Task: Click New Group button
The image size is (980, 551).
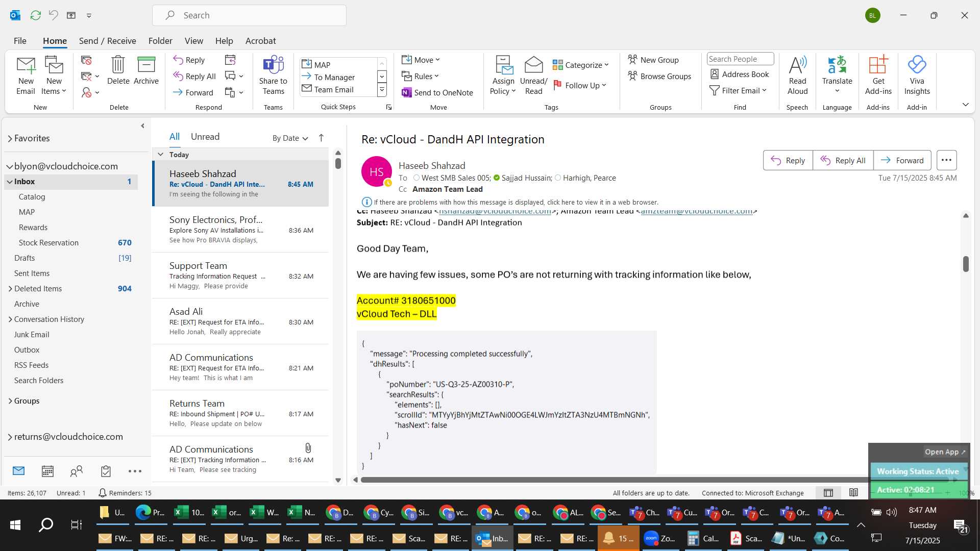Action: [x=653, y=60]
